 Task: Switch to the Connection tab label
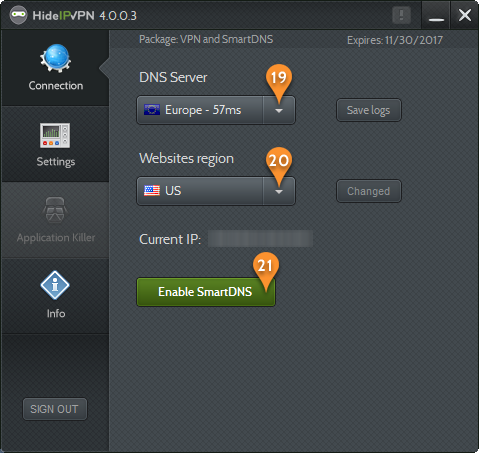tap(56, 86)
